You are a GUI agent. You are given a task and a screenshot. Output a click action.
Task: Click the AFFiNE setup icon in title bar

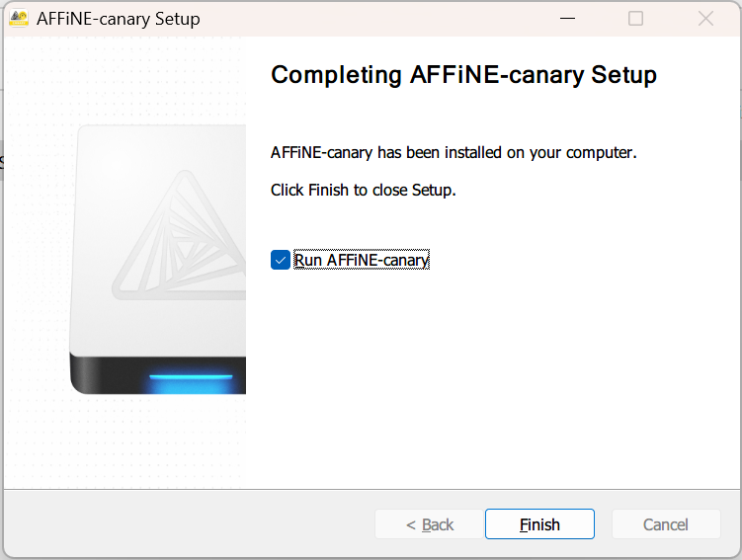click(19, 18)
